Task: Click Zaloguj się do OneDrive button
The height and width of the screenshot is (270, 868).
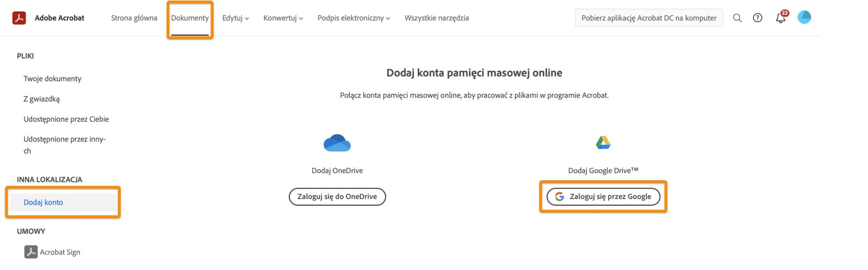Action: (337, 196)
